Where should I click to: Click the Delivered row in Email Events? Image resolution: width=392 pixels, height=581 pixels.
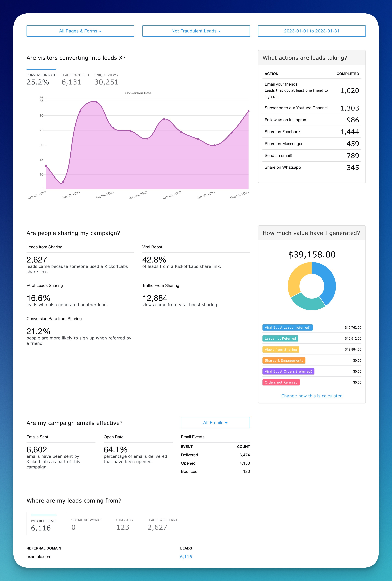tap(215, 455)
